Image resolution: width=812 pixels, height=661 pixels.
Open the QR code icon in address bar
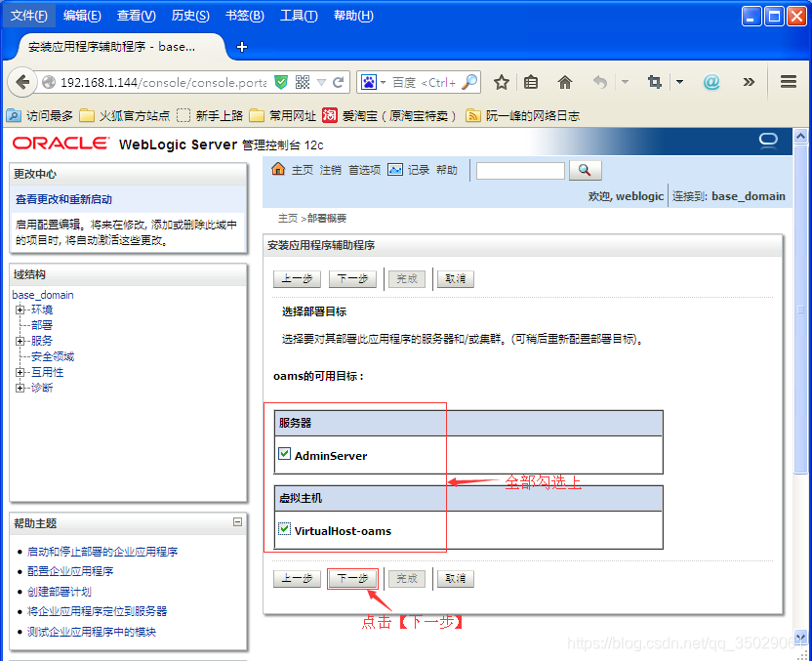pos(303,82)
